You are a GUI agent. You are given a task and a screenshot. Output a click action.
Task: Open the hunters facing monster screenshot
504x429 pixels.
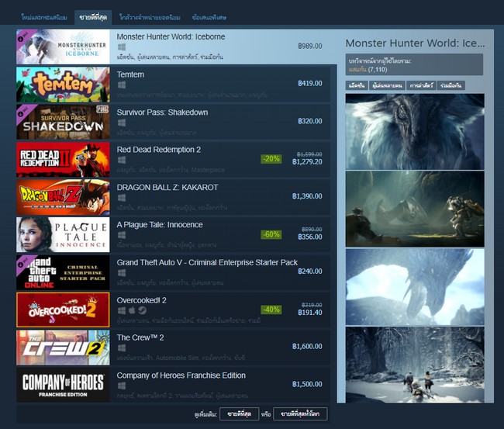pyautogui.click(x=415, y=209)
